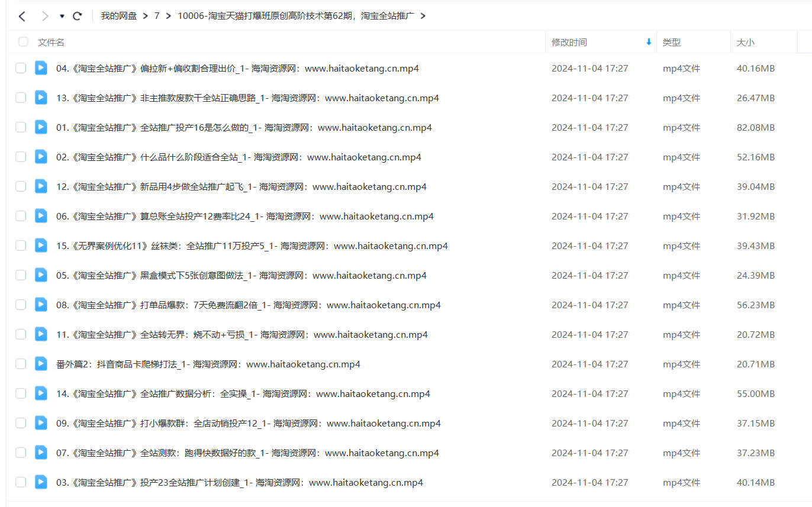This screenshot has height=507, width=812.
Task: Check the box for 03.投产23全站推广计划创建
Action: [x=21, y=482]
